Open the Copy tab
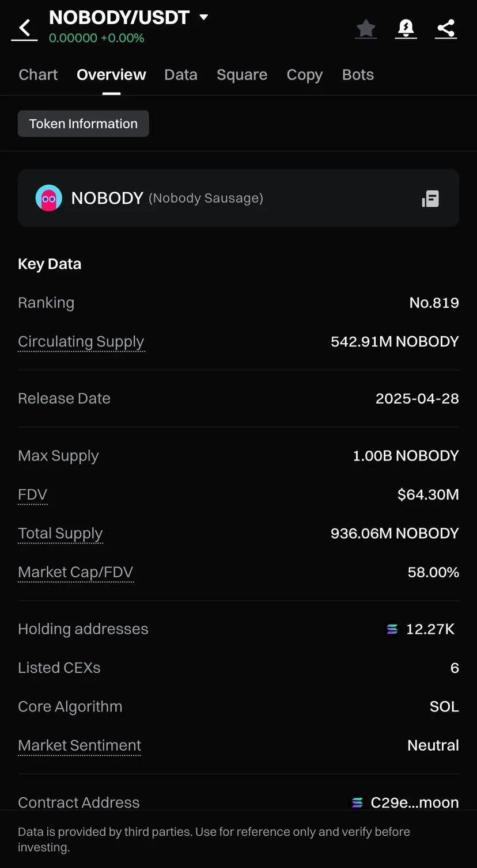477x868 pixels. tap(305, 75)
